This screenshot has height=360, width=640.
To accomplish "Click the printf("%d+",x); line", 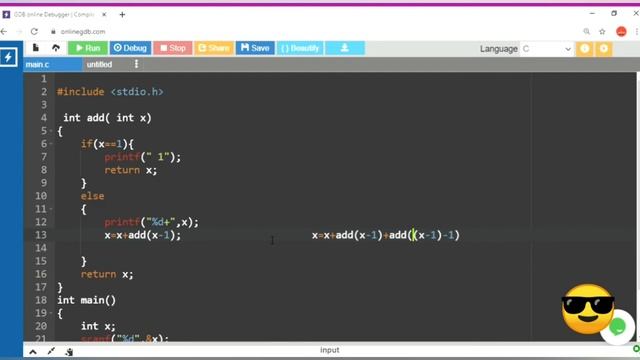I will point(151,222).
